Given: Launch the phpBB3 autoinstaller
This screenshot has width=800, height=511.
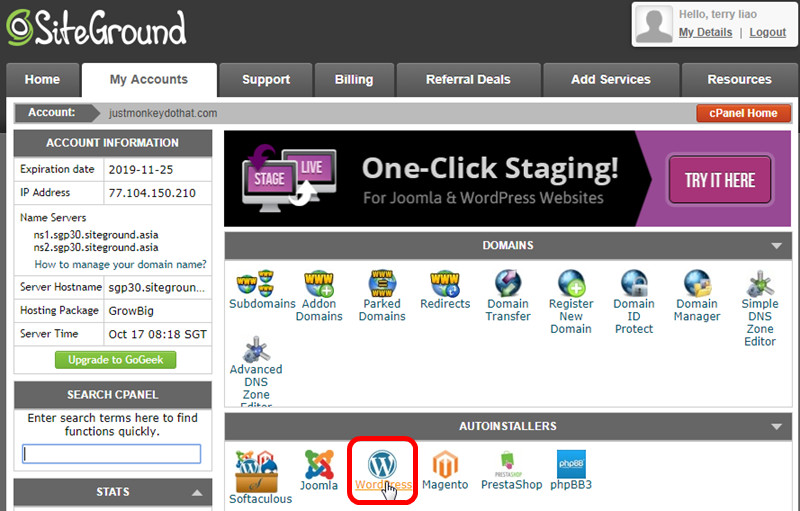Looking at the screenshot, I should pyautogui.click(x=571, y=470).
